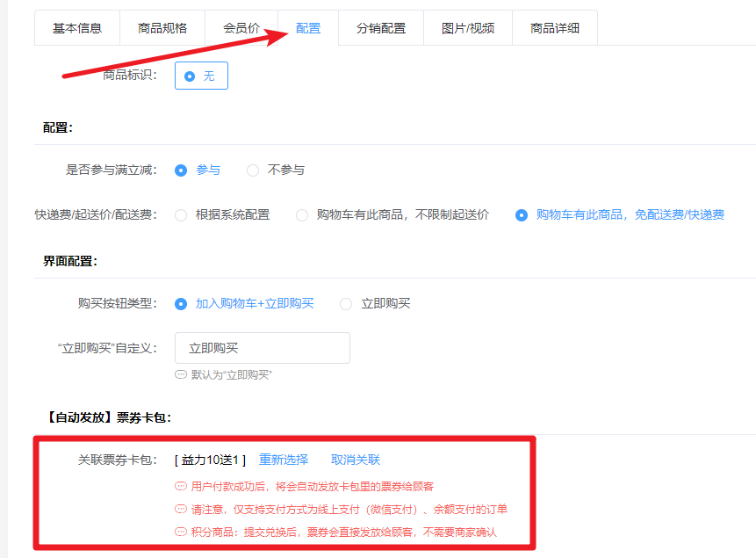Switch to the 商品详细 tab
The height and width of the screenshot is (558, 756).
pos(554,28)
